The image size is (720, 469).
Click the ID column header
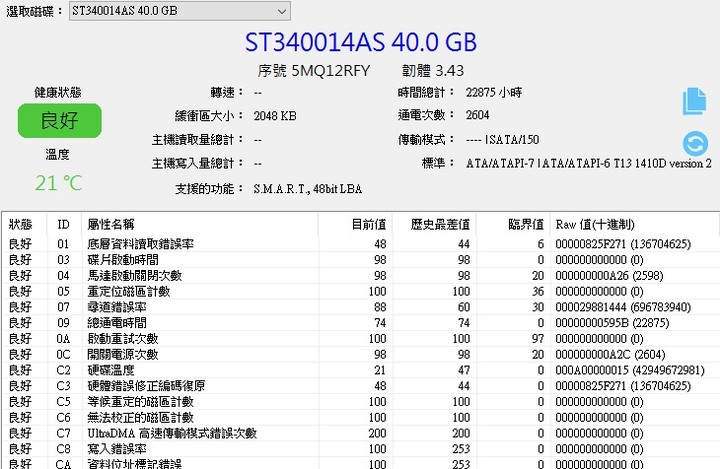pos(63,224)
